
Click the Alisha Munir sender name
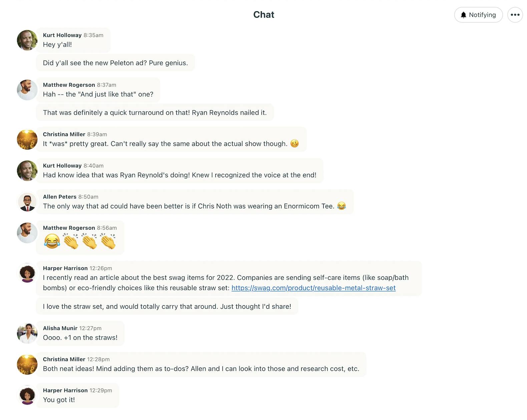(60, 328)
